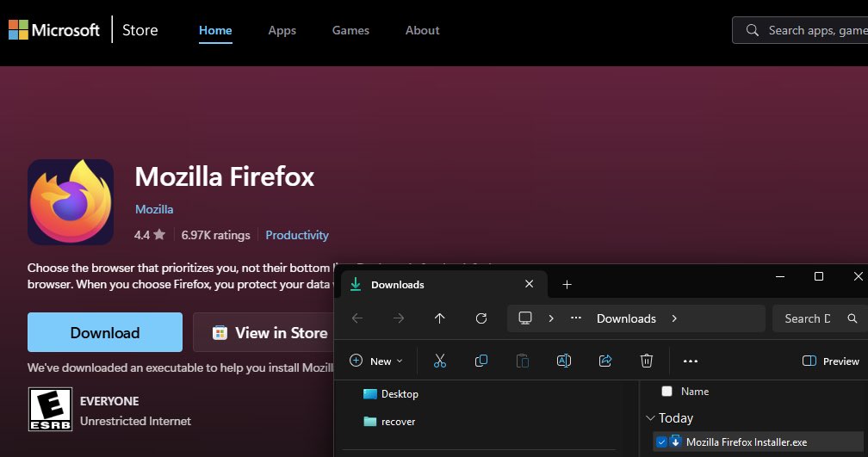This screenshot has width=868, height=457.
Task: Expand the chevron after Downloads breadcrumb
Action: (674, 318)
